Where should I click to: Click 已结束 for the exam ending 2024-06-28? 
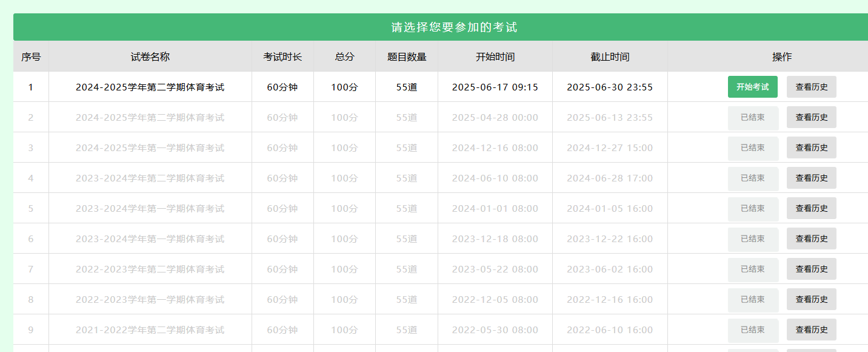(x=753, y=178)
